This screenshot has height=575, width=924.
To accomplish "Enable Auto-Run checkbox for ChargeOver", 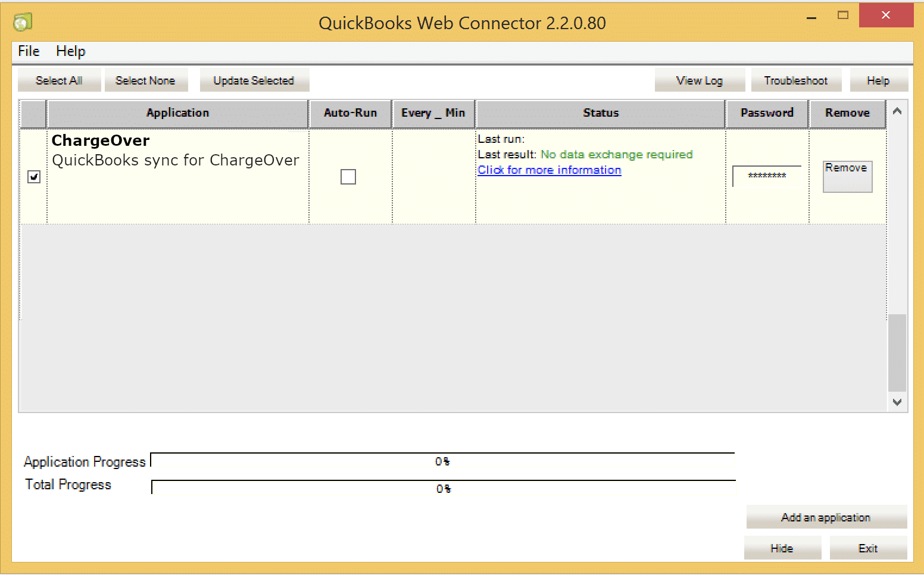I will point(348,177).
